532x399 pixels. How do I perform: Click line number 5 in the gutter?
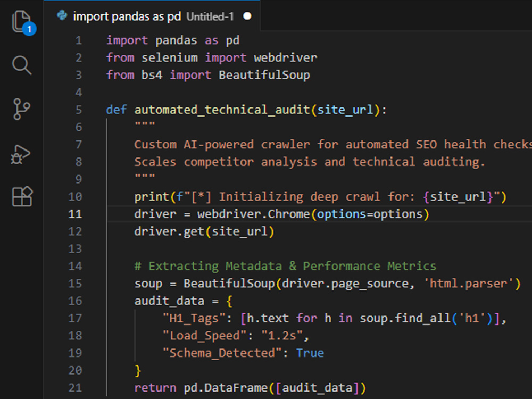point(78,110)
